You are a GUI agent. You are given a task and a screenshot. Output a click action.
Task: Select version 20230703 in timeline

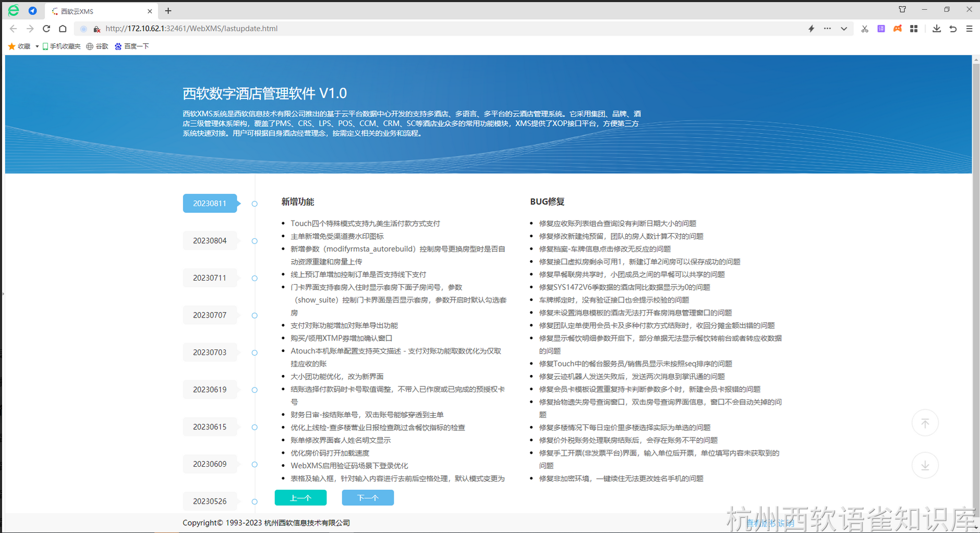tap(210, 353)
